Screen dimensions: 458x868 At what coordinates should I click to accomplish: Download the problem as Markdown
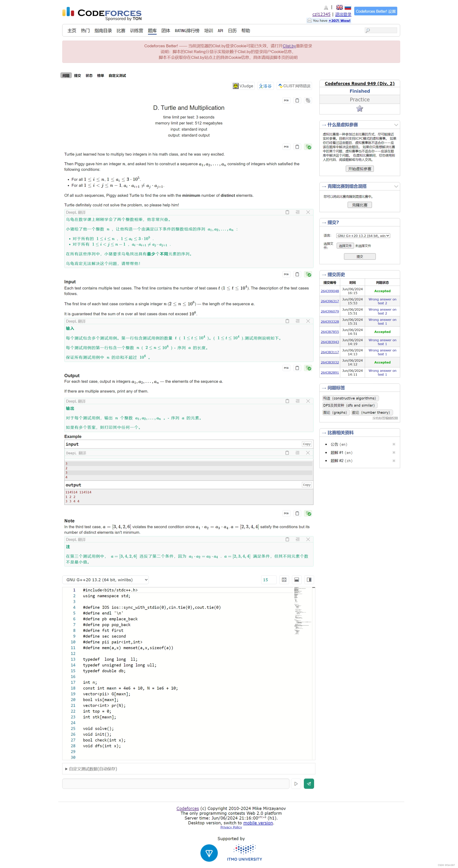(x=286, y=100)
